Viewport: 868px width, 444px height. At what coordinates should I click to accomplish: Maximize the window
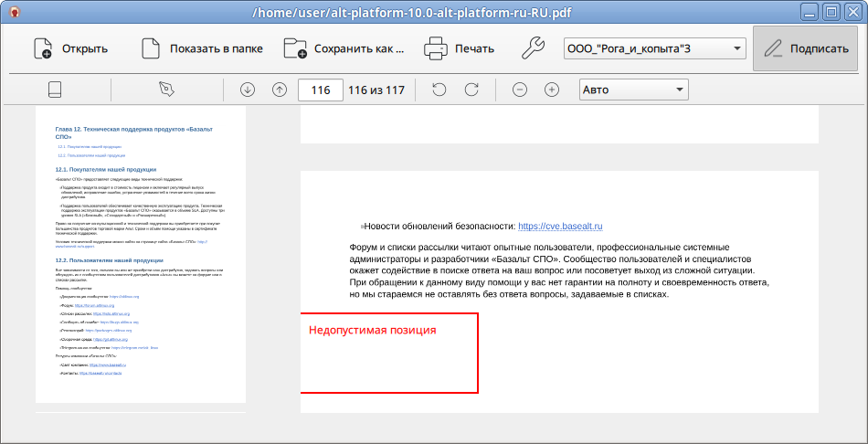[x=831, y=12]
